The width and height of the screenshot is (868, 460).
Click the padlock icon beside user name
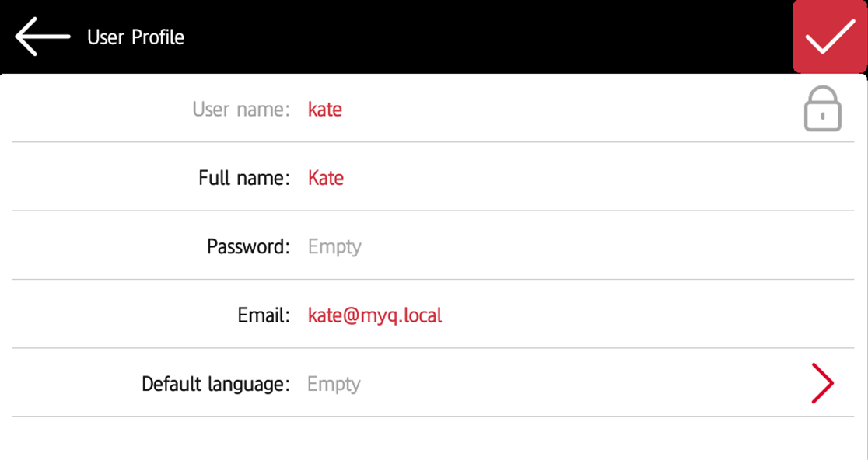(822, 110)
